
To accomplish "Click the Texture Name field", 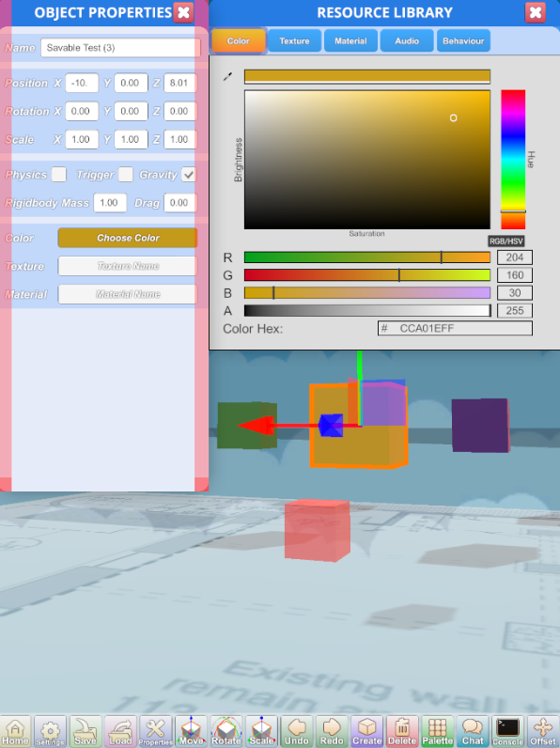I will (x=128, y=266).
